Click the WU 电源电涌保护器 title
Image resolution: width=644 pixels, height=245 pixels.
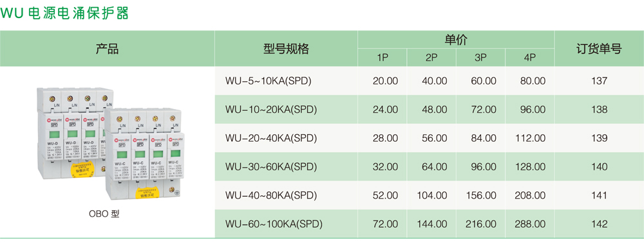[x=65, y=13]
